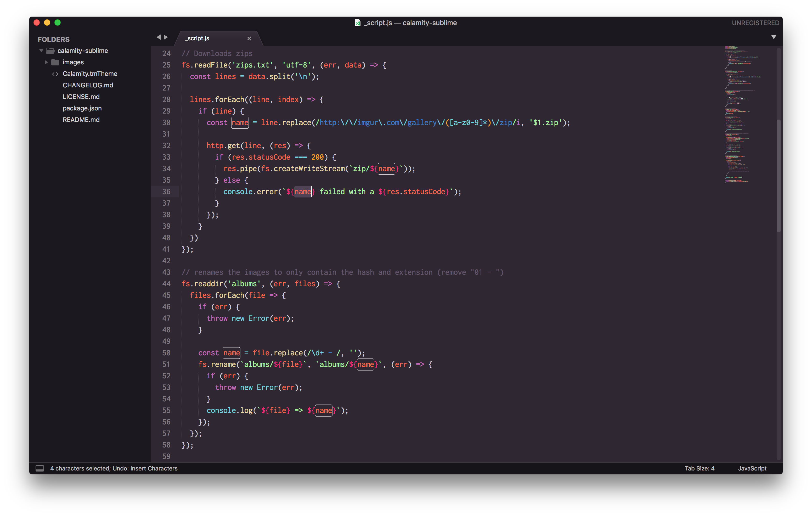Screen dimensions: 812x516
Task: Click the status message '4 characters selected'
Action: 80,468
